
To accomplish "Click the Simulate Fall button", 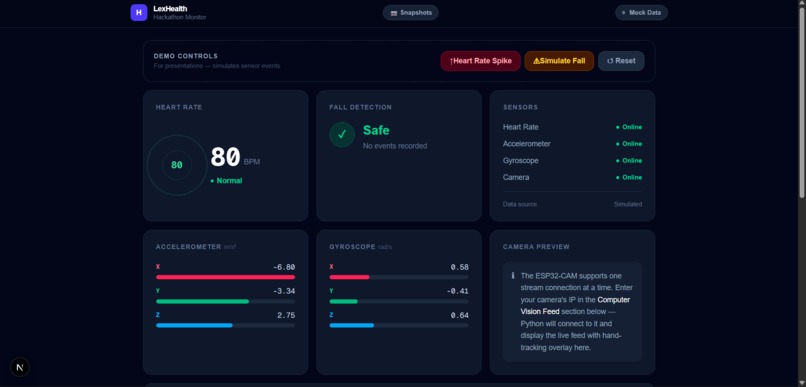I will (559, 61).
